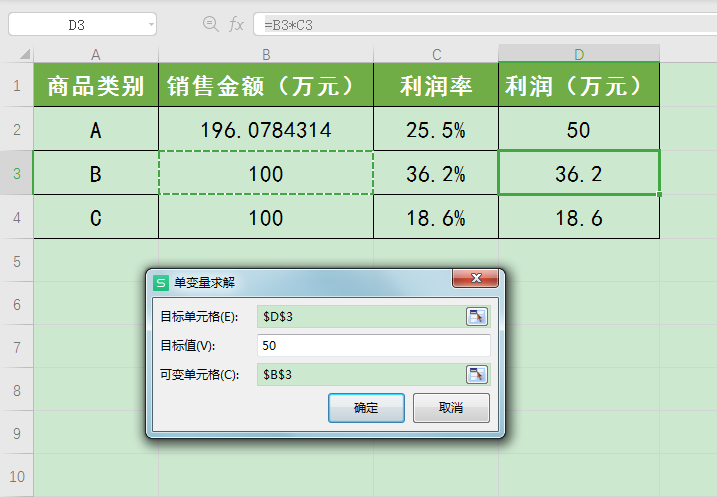Click the select-all corner triangle

tap(25, 54)
